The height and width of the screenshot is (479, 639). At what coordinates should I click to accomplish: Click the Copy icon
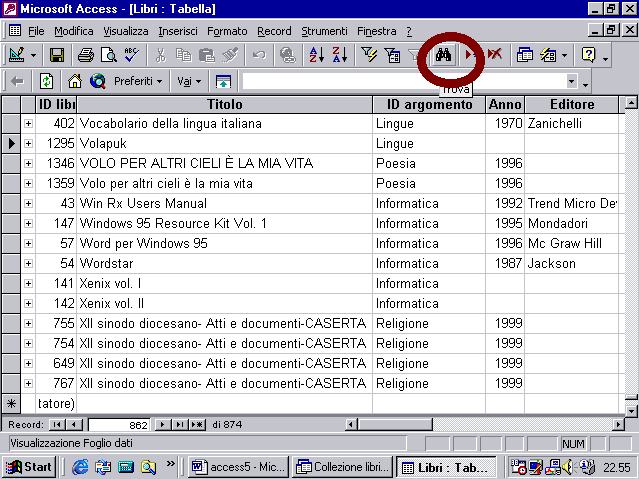[184, 55]
